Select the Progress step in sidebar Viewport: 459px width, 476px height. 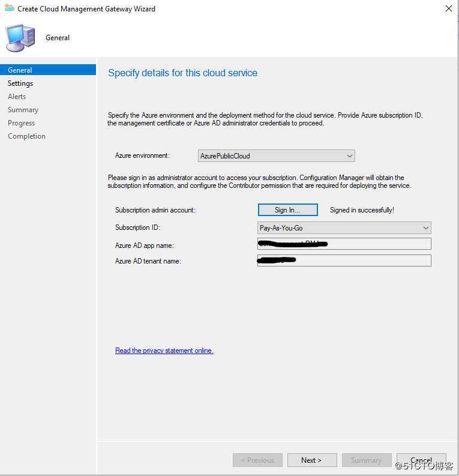point(21,123)
